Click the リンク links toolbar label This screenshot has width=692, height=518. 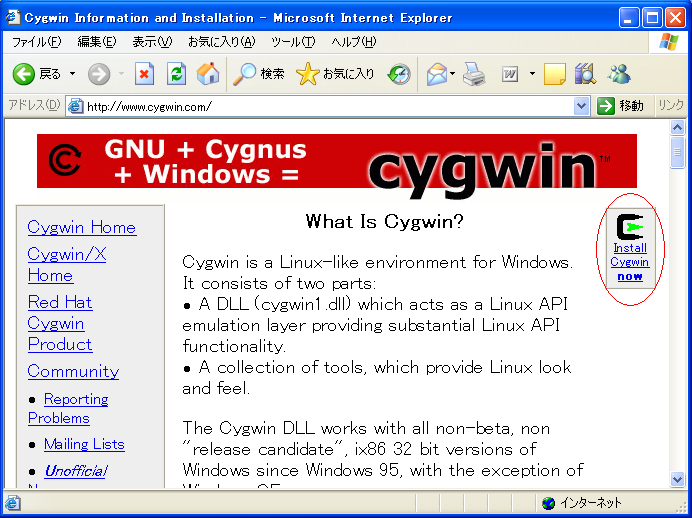(671, 105)
